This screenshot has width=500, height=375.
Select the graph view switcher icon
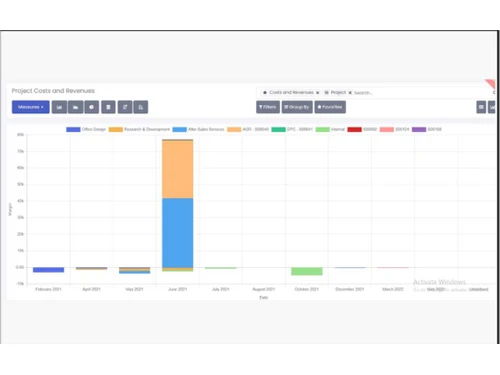492,107
